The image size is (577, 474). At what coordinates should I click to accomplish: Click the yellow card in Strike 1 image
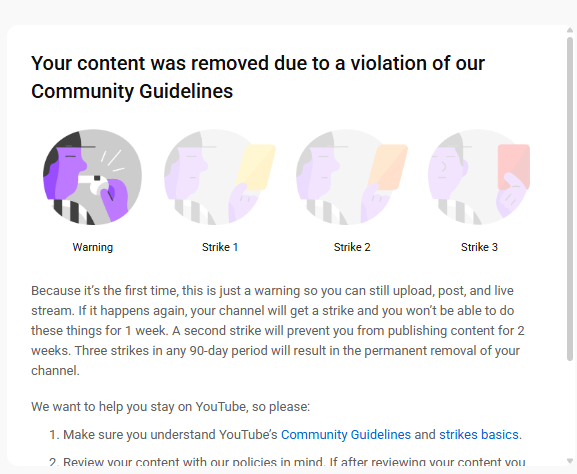point(256,167)
